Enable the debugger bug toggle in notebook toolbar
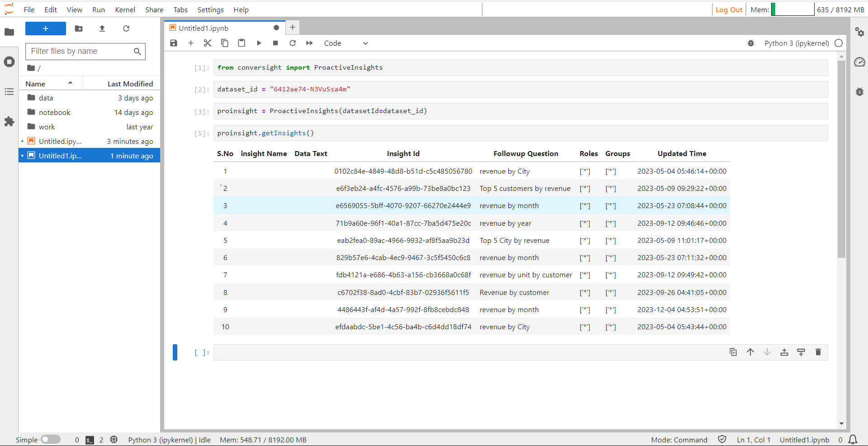The image size is (868, 446). point(751,43)
